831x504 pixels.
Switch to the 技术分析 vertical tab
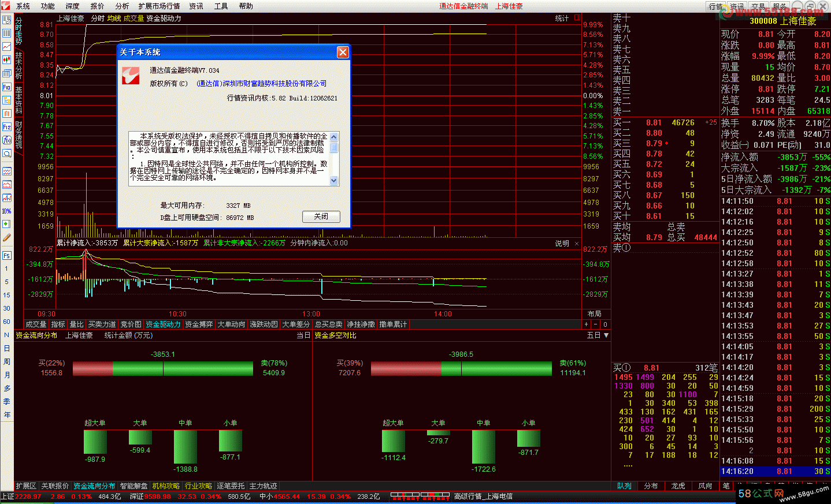[18, 65]
